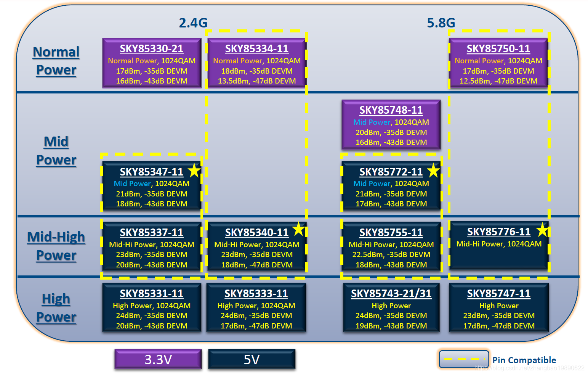Collapse the Normal Power row section
The height and width of the screenshot is (375, 588).
(x=56, y=61)
